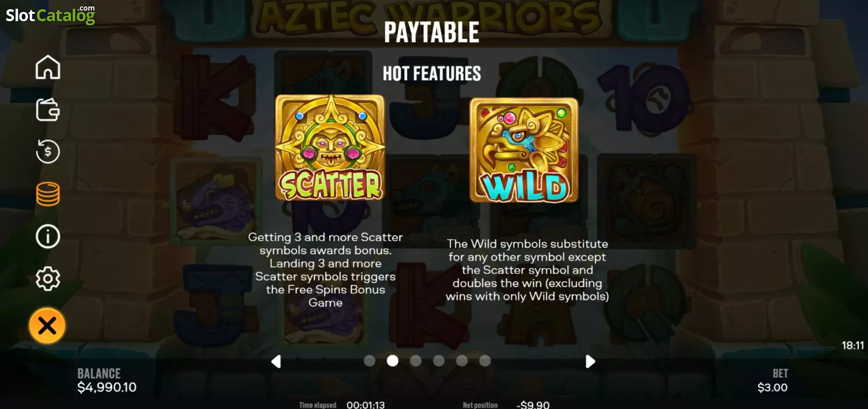Viewport: 868px width, 409px height.
Task: Select the fourth page indicator dot
Action: tap(438, 361)
